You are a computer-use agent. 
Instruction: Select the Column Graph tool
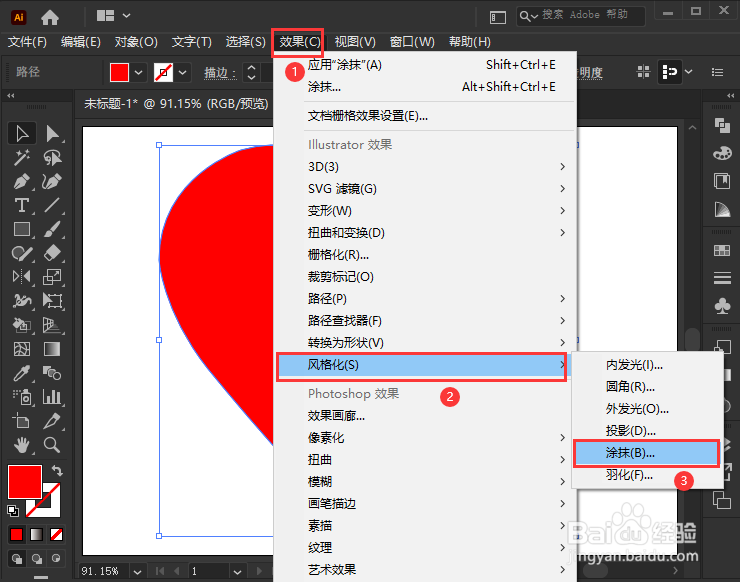[x=52, y=397]
